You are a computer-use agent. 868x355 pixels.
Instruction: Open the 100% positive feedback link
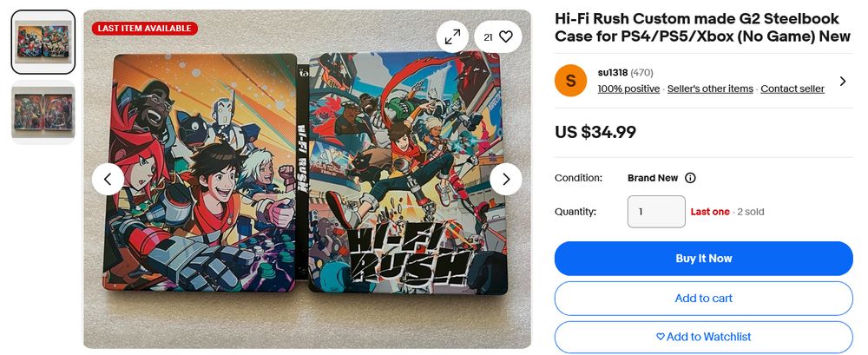point(628,89)
